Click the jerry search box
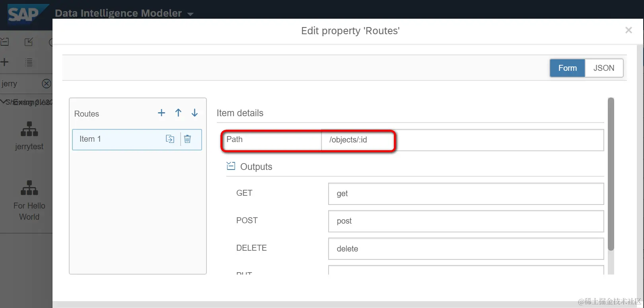The height and width of the screenshot is (308, 644). pyautogui.click(x=20, y=84)
